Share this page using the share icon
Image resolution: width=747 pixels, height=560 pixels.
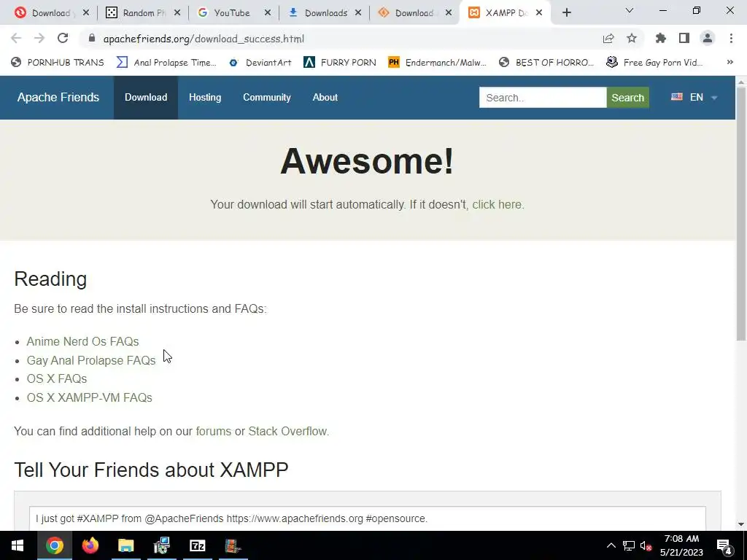tap(608, 39)
